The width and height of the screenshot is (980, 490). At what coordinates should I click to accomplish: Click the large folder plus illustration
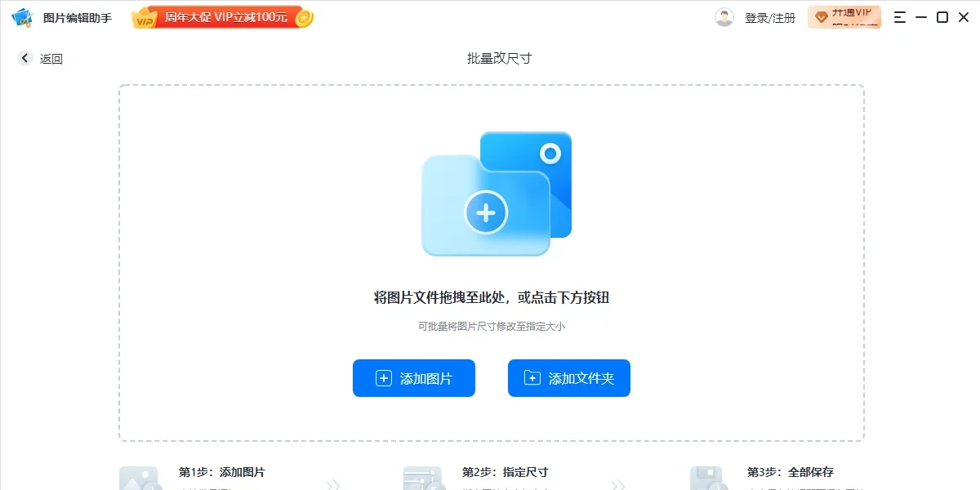coord(497,194)
